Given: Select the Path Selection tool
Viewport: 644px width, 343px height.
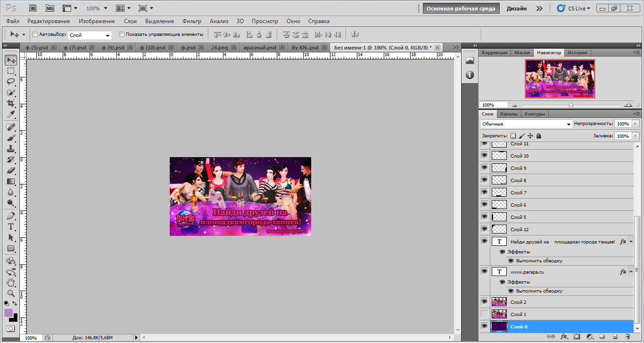Looking at the screenshot, I should pyautogui.click(x=11, y=237).
